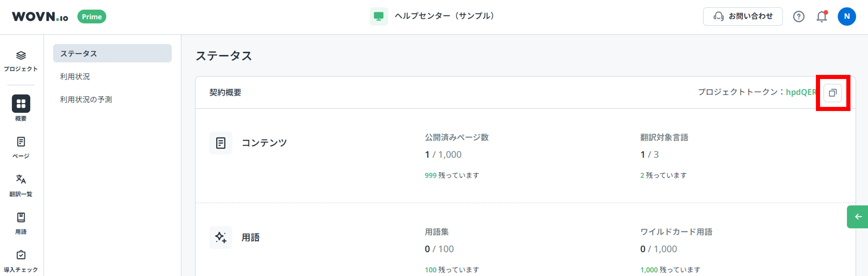The height and width of the screenshot is (276, 868).
Task: Open the 用語 sidebar icon
Action: coord(21,218)
